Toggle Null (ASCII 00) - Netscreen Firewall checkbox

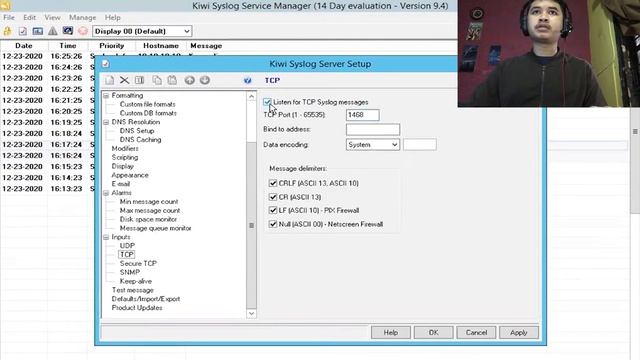(273, 224)
